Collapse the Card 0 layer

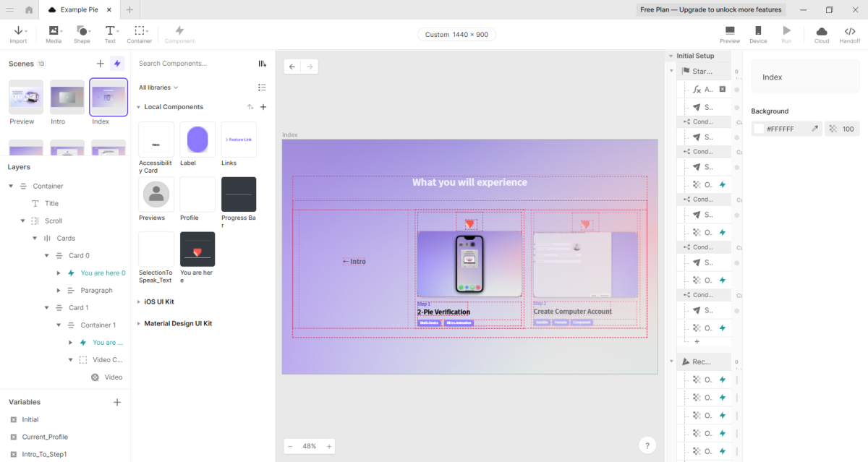tap(48, 255)
